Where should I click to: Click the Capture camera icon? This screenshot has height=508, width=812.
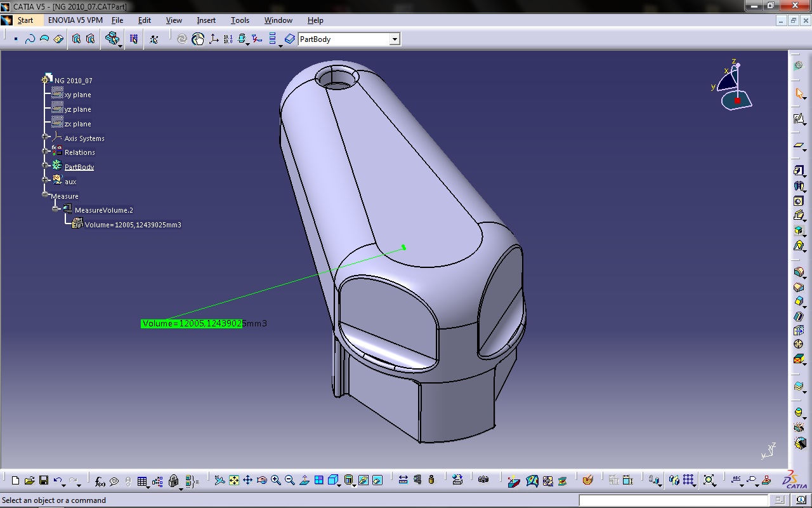click(483, 481)
